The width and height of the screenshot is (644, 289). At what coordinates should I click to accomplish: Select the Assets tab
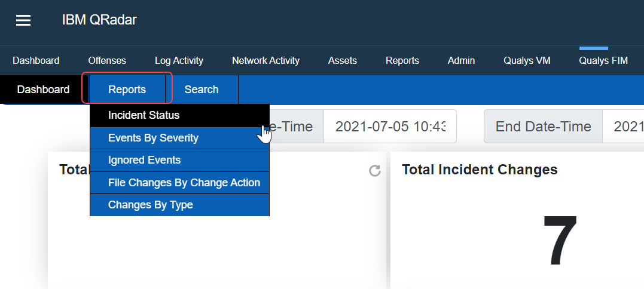(x=343, y=61)
